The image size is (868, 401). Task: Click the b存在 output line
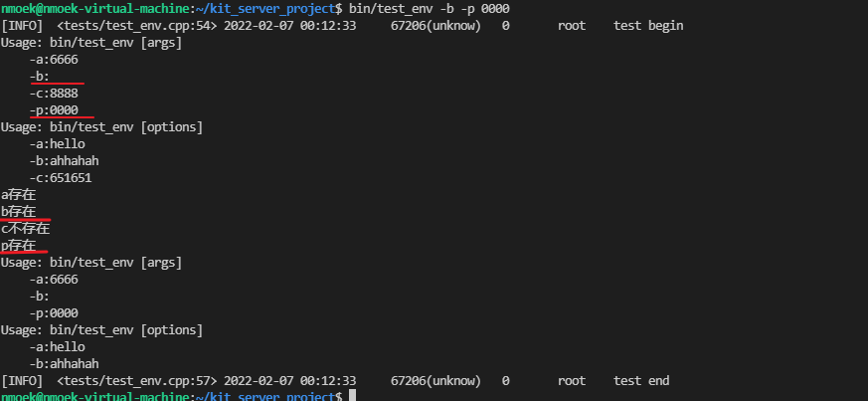(18, 212)
